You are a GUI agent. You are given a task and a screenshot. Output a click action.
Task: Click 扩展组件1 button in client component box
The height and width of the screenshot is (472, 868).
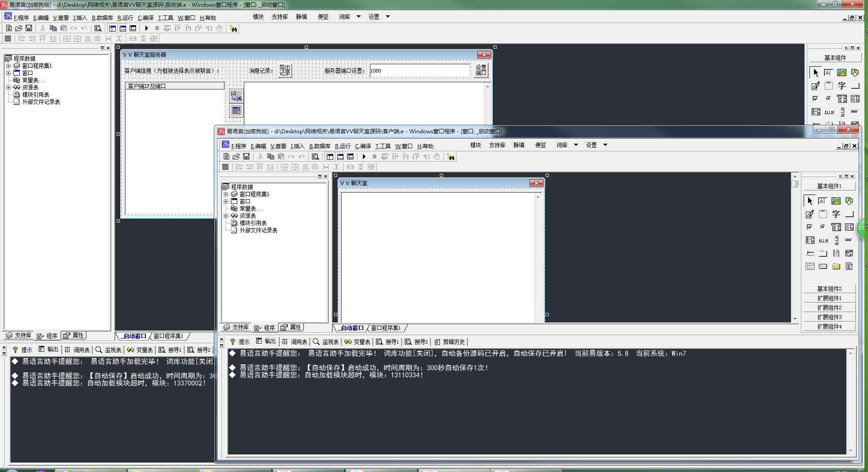[829, 298]
